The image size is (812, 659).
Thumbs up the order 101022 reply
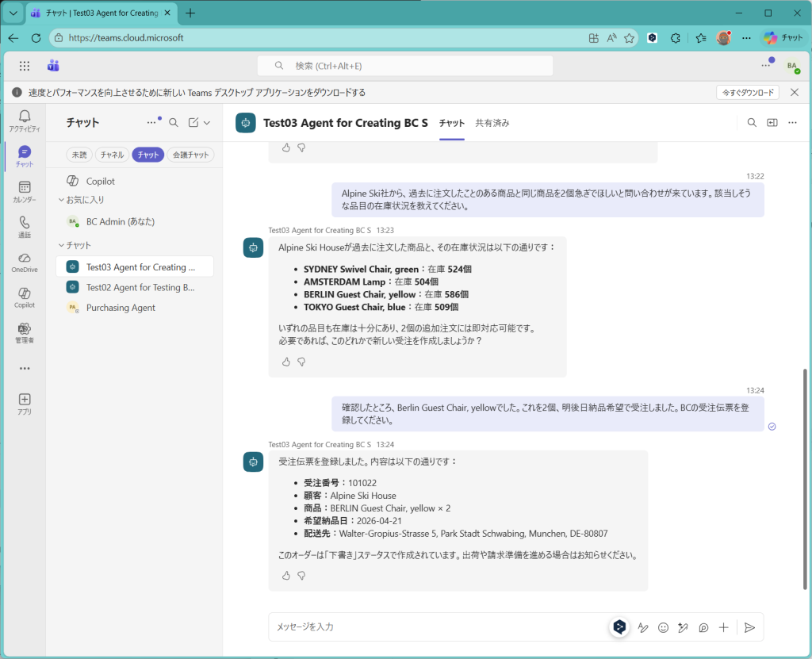(286, 576)
